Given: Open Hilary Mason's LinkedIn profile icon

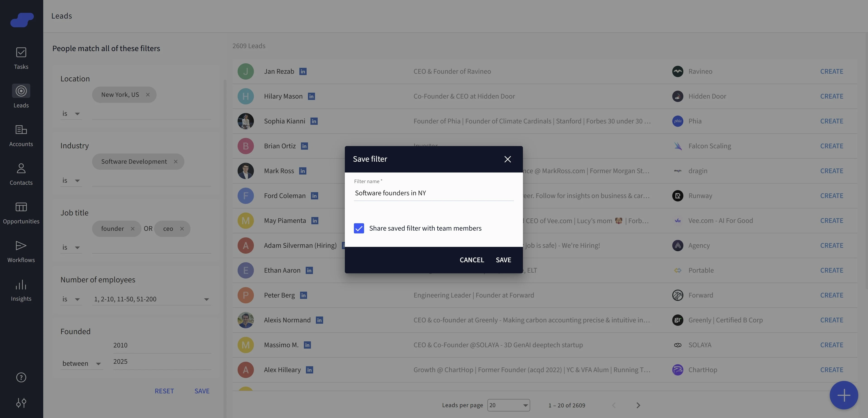Looking at the screenshot, I should click(311, 96).
